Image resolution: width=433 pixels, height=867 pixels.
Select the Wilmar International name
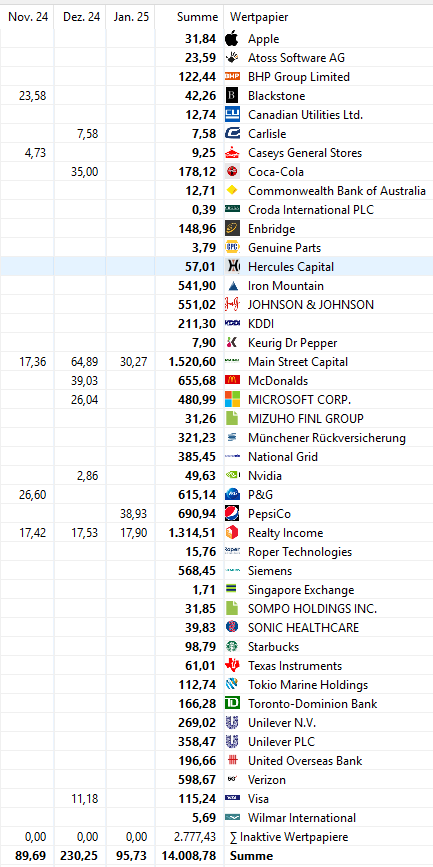click(x=302, y=818)
